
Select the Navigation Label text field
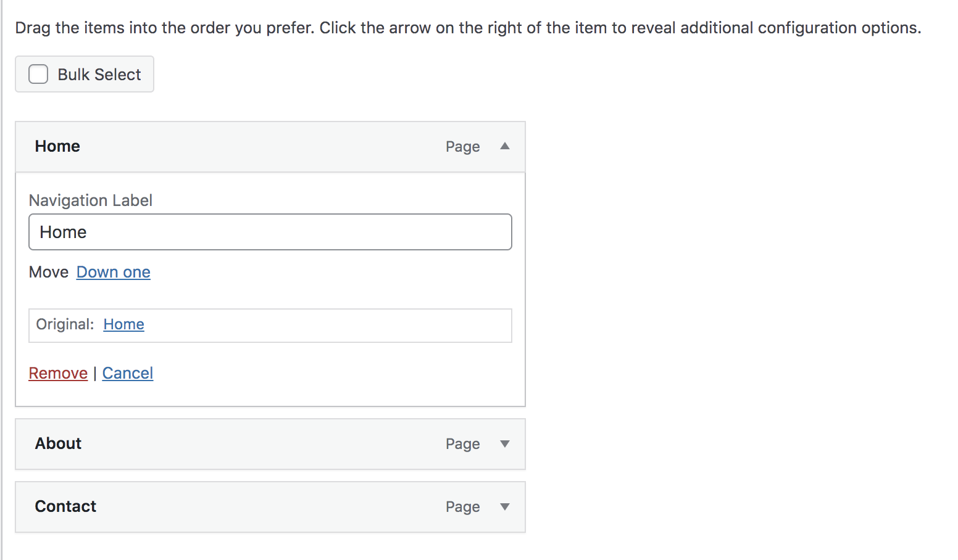(x=270, y=232)
